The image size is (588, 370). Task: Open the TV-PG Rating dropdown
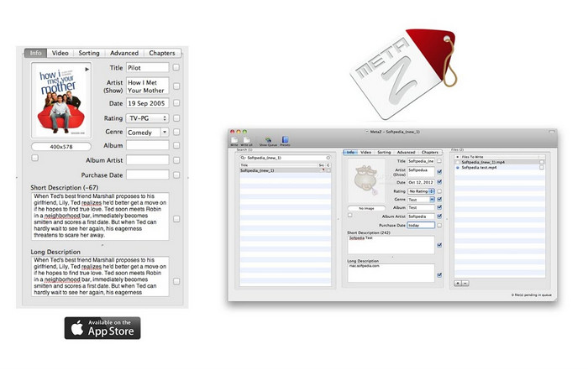tap(147, 118)
